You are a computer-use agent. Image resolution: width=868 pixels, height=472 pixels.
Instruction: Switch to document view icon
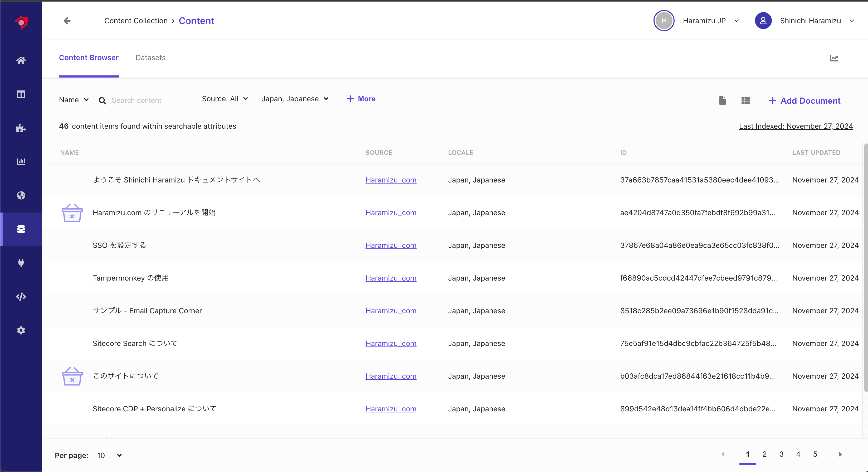(723, 100)
